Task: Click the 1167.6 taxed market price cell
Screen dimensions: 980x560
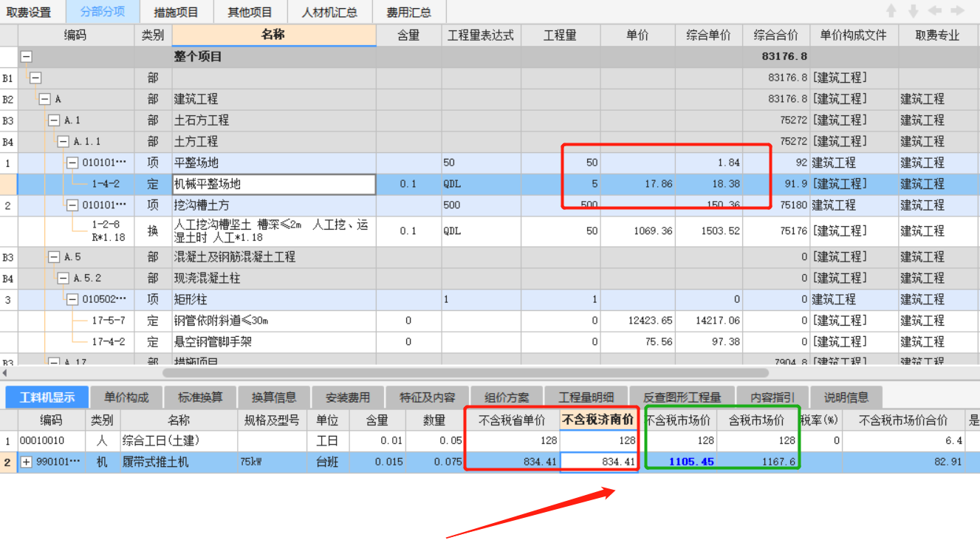Action: 757,462
